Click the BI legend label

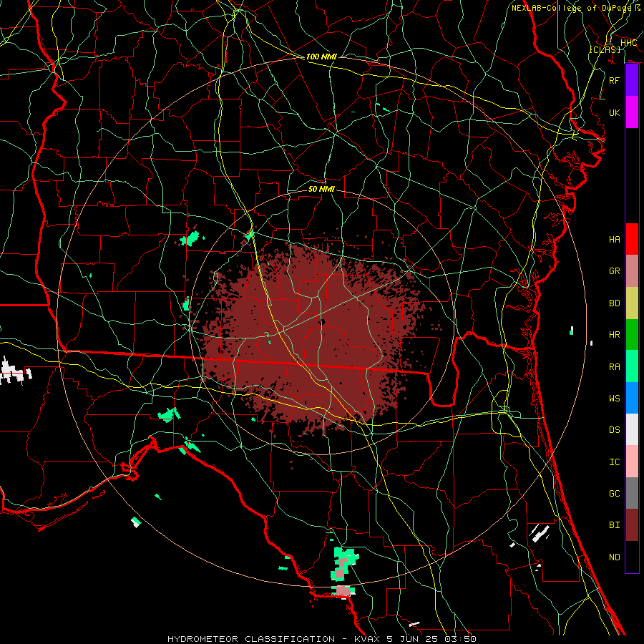(615, 525)
